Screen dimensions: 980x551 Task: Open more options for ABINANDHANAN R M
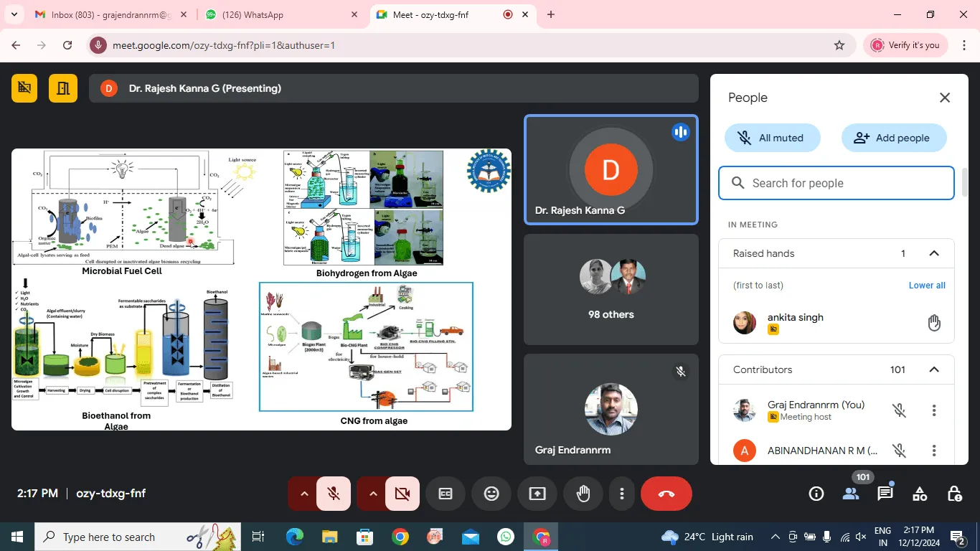(934, 451)
